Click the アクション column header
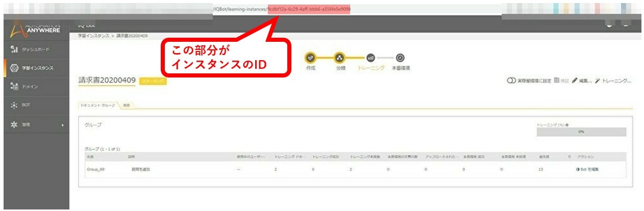 click(585, 156)
